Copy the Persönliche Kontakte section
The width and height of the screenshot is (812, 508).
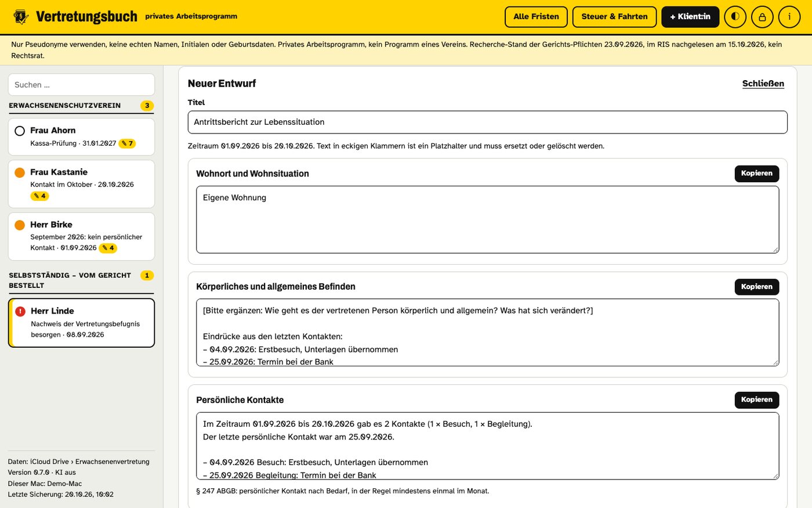point(756,400)
